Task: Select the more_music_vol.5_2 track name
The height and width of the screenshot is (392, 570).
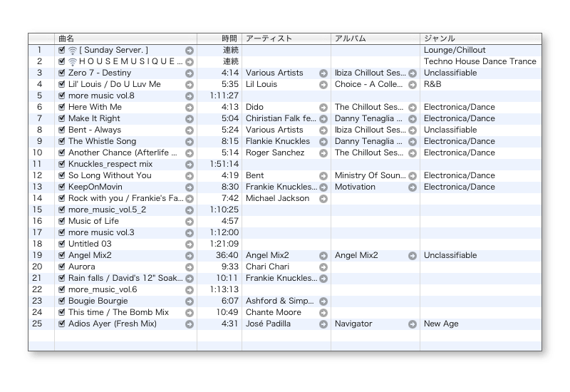Action: coord(108,210)
